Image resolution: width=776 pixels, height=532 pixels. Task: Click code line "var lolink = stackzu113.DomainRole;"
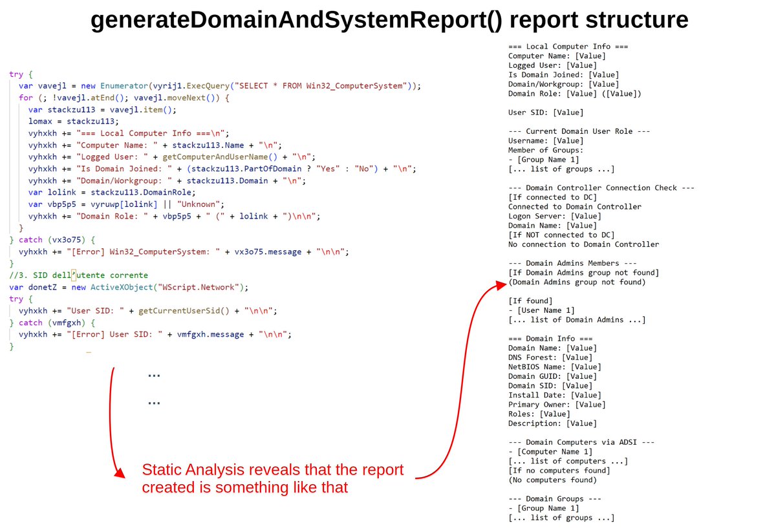pyautogui.click(x=112, y=193)
